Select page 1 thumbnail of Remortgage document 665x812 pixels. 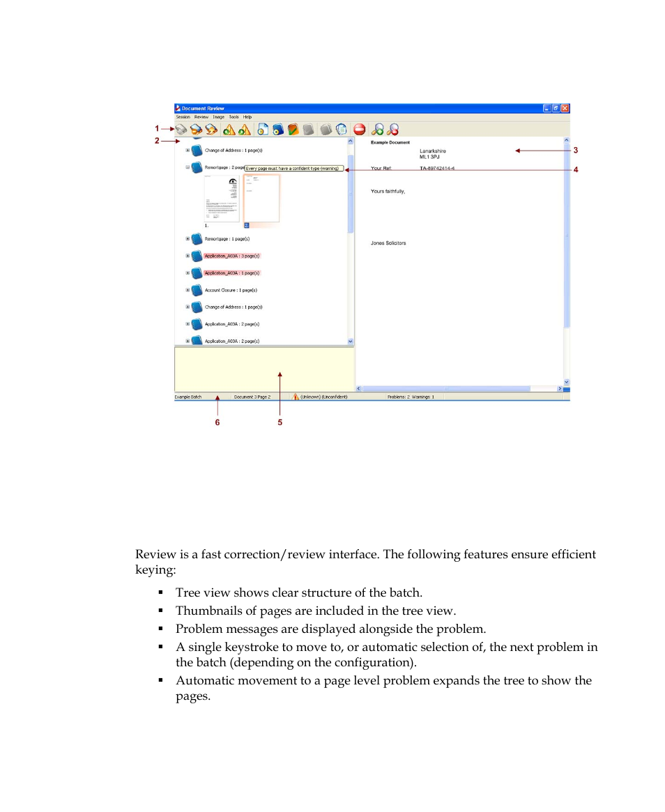pyautogui.click(x=221, y=199)
